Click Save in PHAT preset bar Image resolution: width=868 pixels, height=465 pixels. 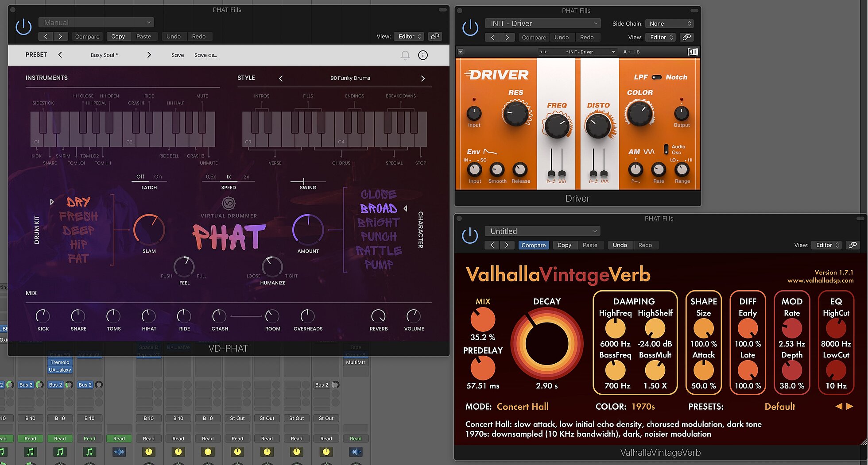(x=178, y=55)
